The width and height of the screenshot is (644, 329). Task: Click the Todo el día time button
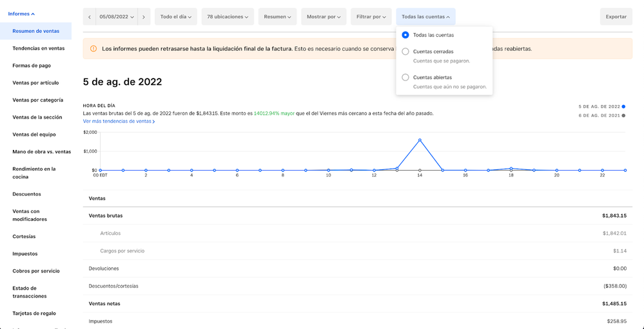click(x=175, y=17)
